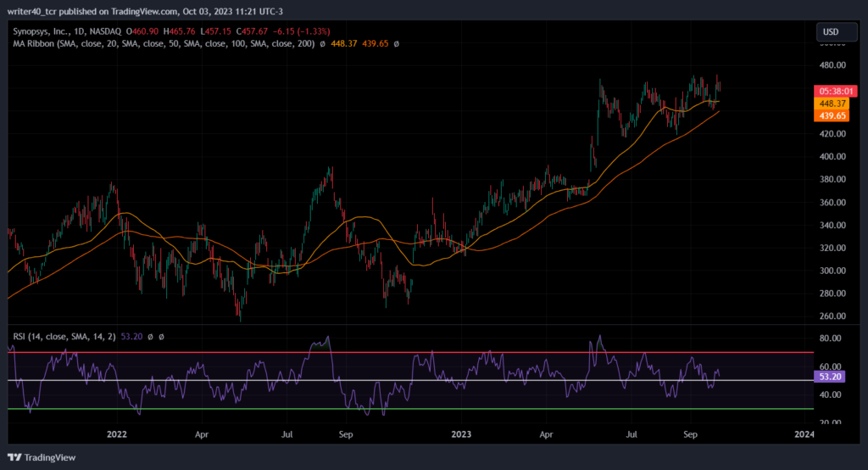Click the red 05:38:01 countdown tag

pos(835,91)
